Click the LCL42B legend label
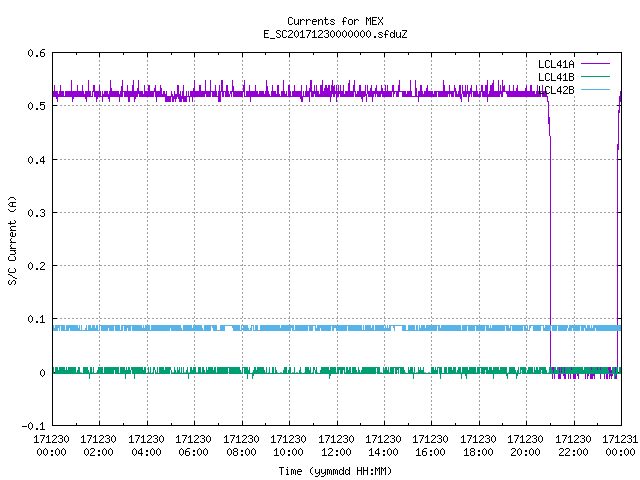This screenshot has height=480, width=640. pos(556,90)
